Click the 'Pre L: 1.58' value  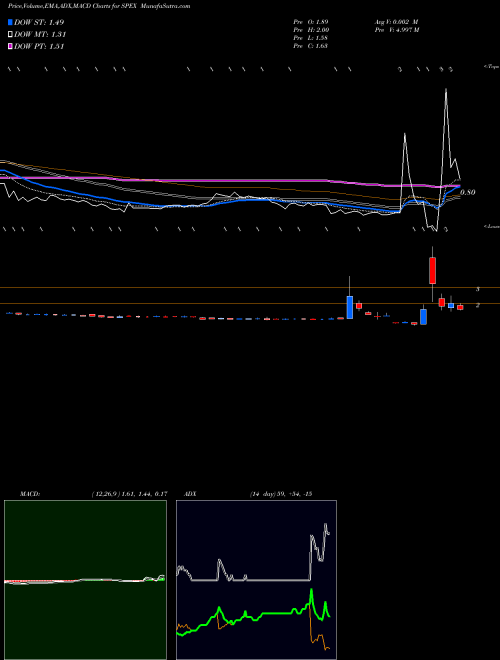point(311,37)
